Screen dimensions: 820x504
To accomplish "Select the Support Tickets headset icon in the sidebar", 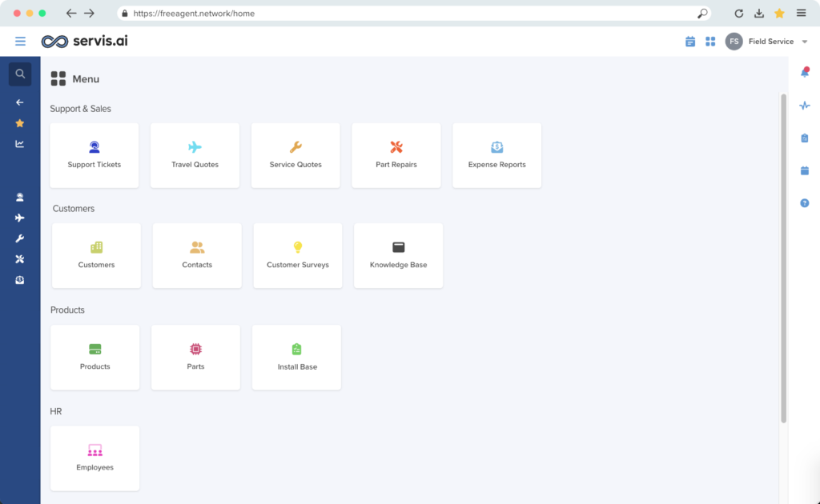I will point(20,196).
